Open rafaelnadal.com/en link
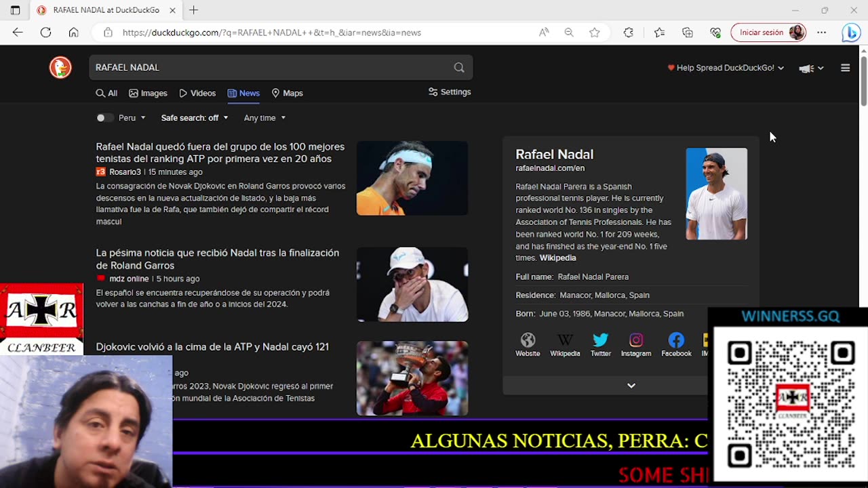Image resolution: width=868 pixels, height=488 pixels. coord(550,168)
